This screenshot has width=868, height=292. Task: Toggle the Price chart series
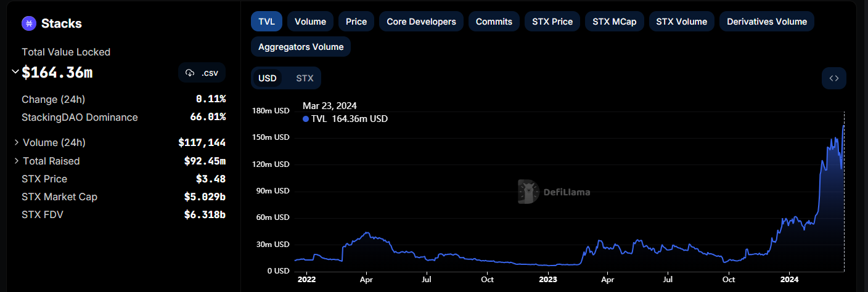click(356, 22)
